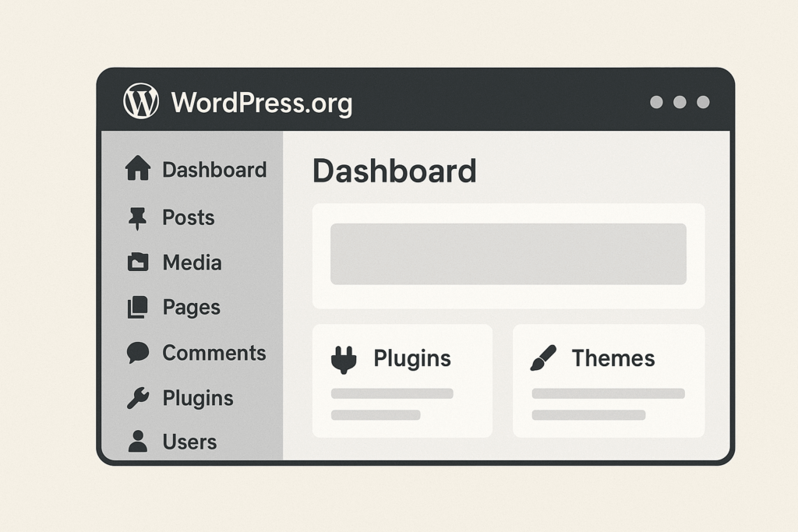Click the large Dashboard page heading
798x532 pixels.
394,171
